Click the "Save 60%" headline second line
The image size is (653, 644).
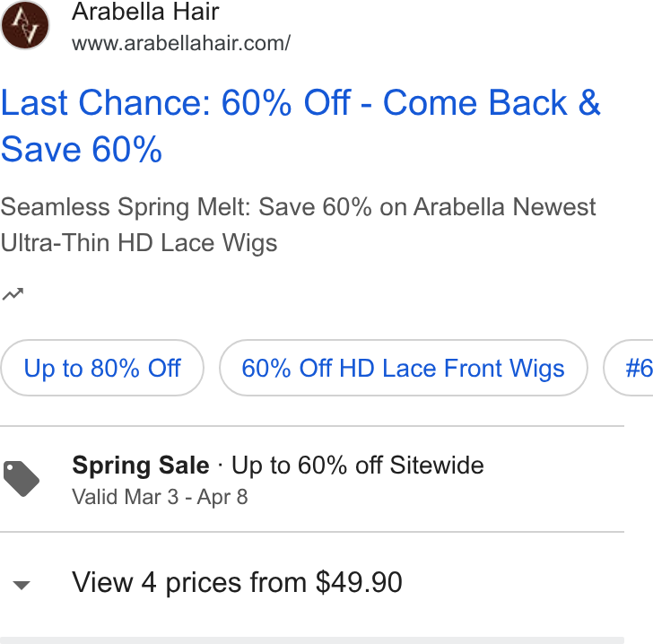(x=82, y=149)
